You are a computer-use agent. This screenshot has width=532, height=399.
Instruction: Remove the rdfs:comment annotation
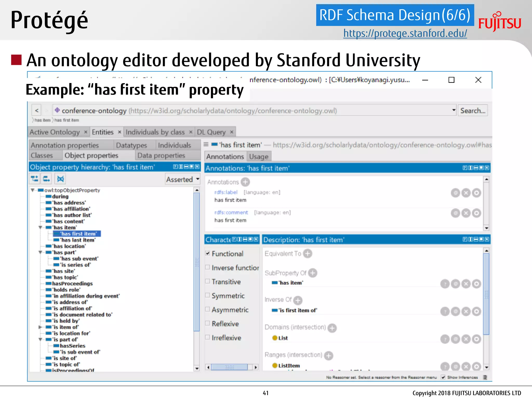pyautogui.click(x=466, y=213)
